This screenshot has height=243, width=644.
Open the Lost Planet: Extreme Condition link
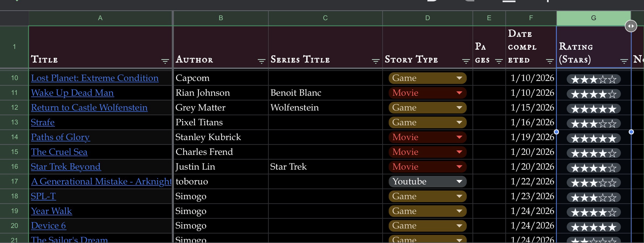click(x=95, y=78)
